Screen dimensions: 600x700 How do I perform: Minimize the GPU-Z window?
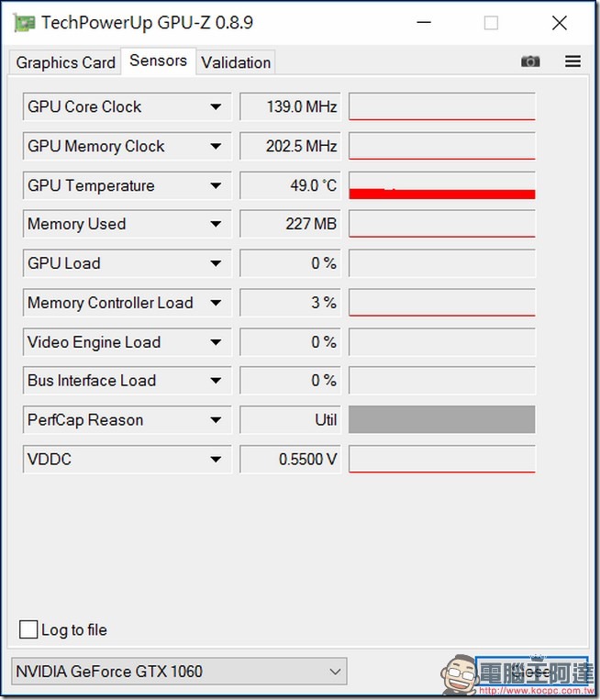[424, 22]
